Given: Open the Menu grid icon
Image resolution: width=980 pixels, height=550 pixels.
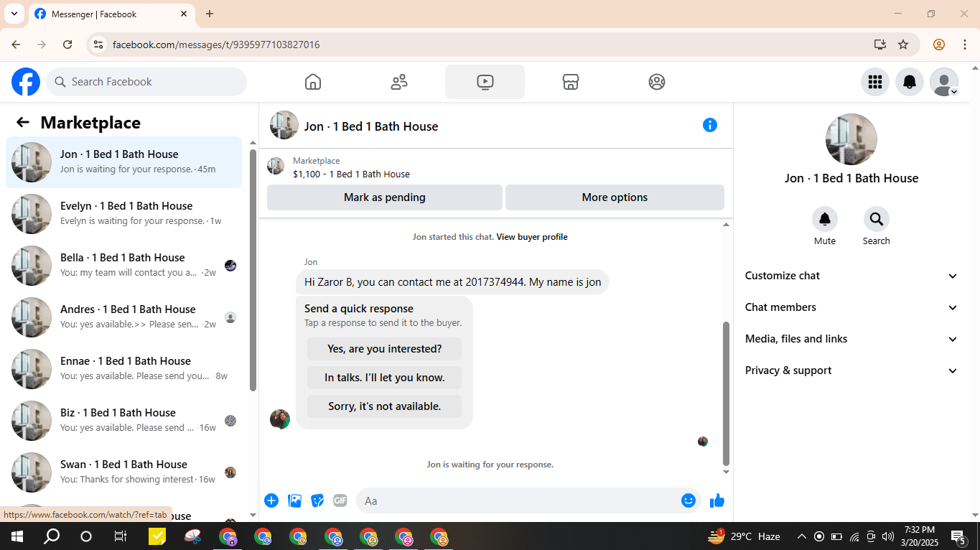Looking at the screenshot, I should point(875,82).
